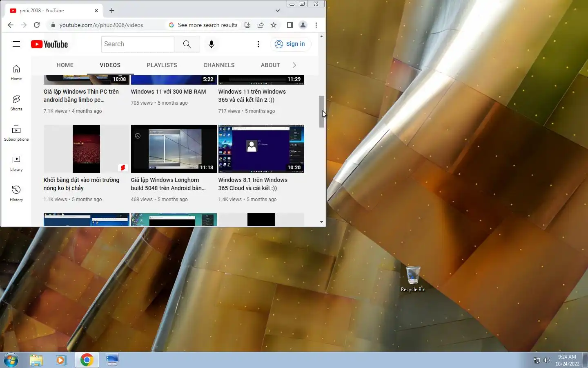Open Chrome tab search dropdown
The image size is (588, 368).
(x=278, y=11)
